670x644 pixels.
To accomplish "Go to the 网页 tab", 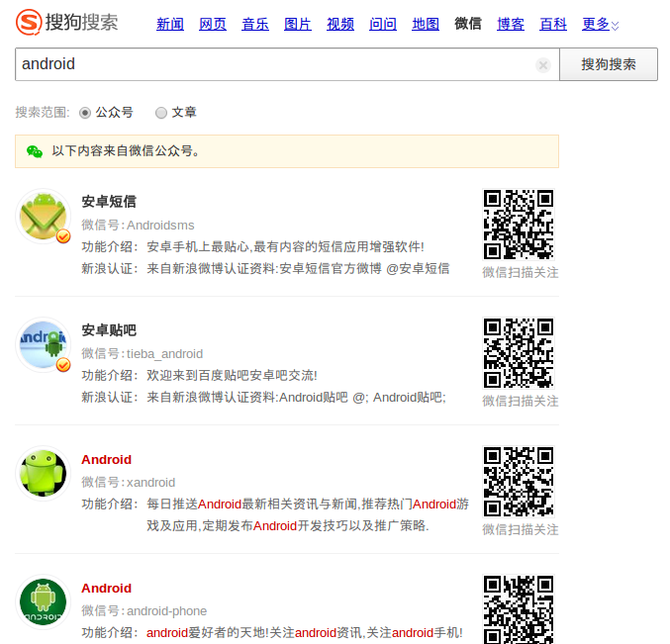I will (213, 24).
